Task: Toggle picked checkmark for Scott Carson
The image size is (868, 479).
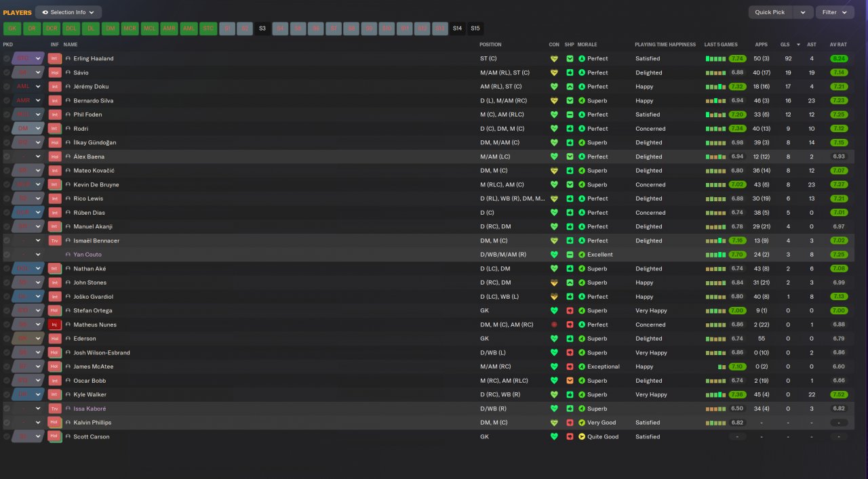Action: tap(6, 436)
